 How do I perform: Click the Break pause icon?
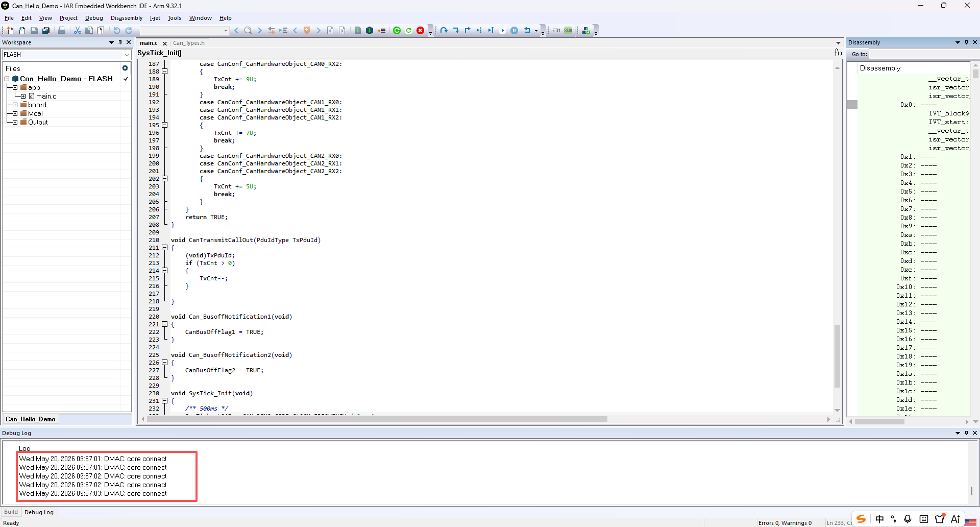(x=514, y=31)
